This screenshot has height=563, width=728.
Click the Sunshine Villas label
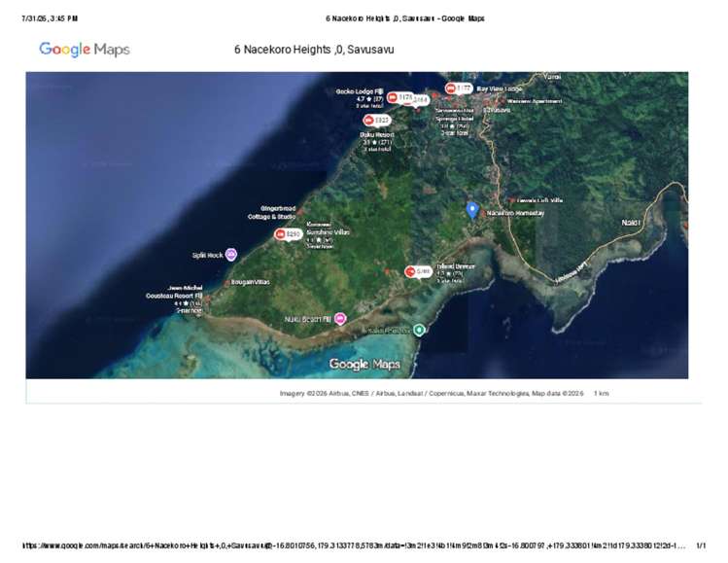[329, 231]
